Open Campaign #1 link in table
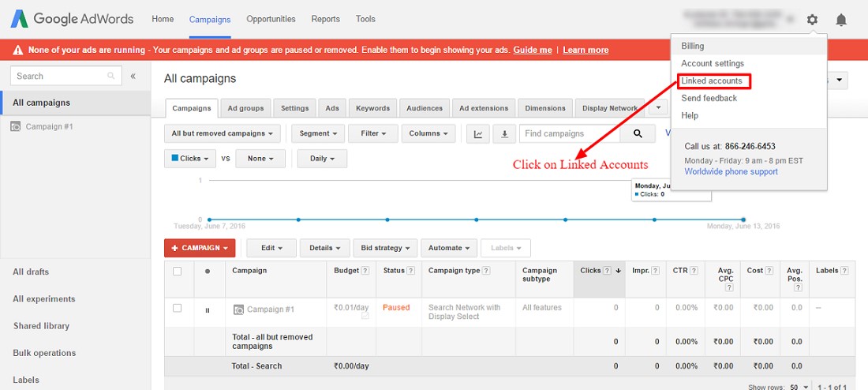Viewport: 868px width, 390px height. (271, 309)
